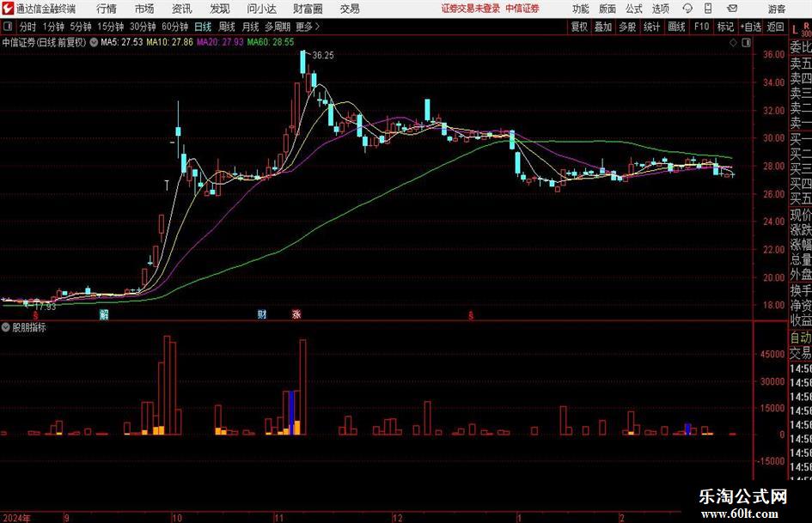Expand the 更多 period options

point(308,27)
